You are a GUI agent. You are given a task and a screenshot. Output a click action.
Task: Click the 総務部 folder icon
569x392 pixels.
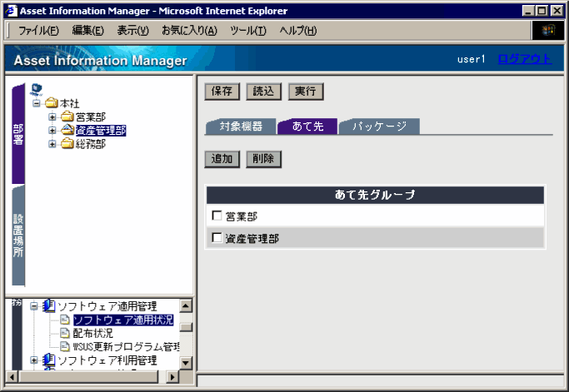(x=67, y=144)
